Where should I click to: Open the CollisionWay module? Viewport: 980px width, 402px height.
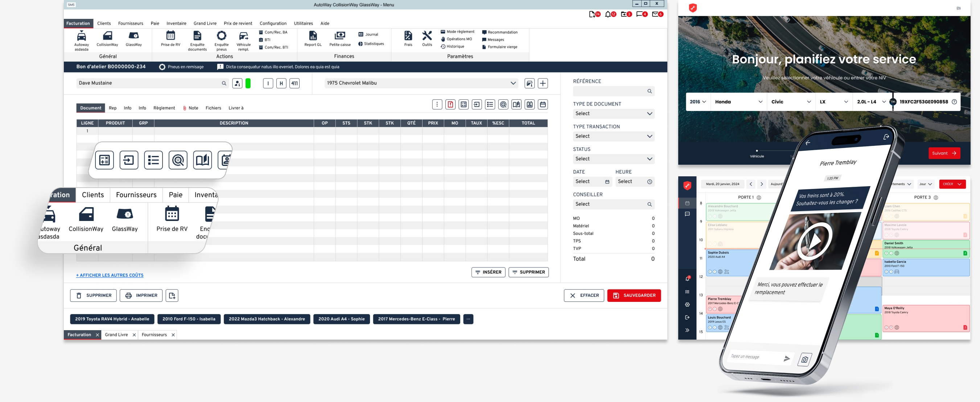[x=107, y=36]
